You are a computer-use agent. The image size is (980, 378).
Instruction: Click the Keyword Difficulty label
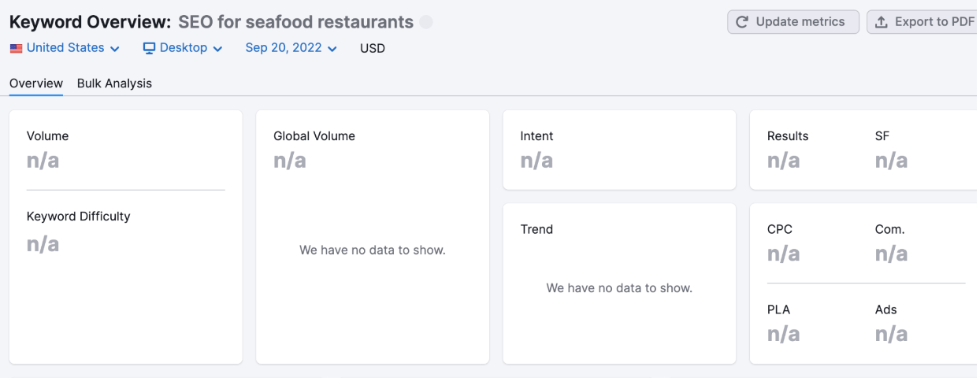pos(79,217)
